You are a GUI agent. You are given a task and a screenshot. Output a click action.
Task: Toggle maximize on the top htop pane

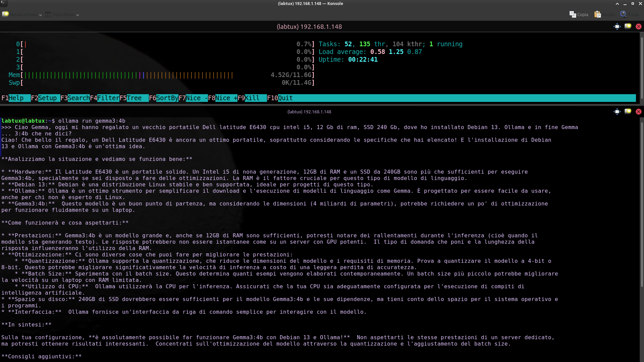click(x=617, y=26)
